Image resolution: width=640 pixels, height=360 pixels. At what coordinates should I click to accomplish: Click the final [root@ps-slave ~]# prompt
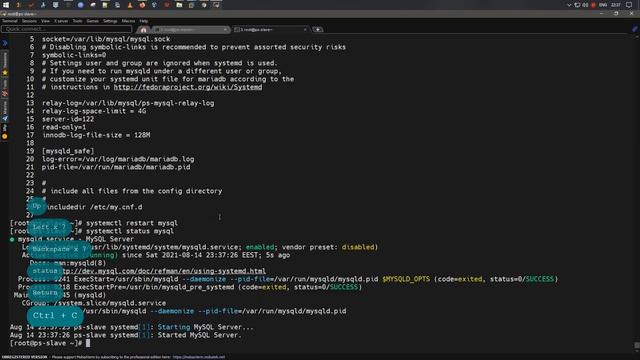[46, 343]
